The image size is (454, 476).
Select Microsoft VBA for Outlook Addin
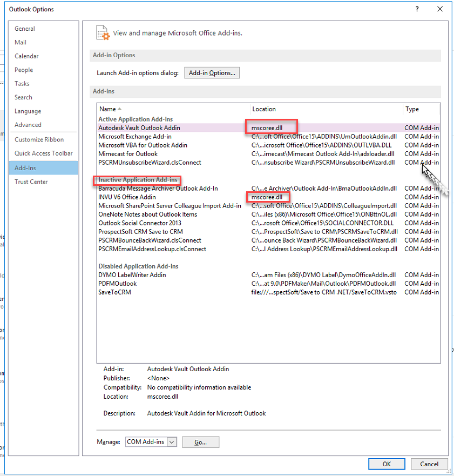coord(268,145)
